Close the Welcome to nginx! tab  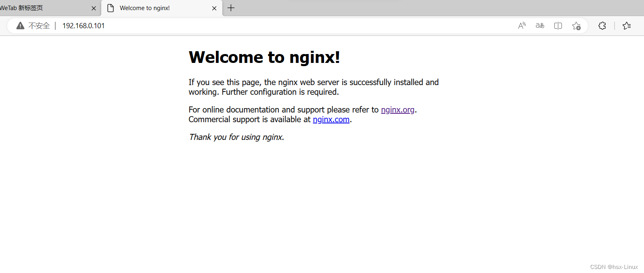(x=214, y=8)
